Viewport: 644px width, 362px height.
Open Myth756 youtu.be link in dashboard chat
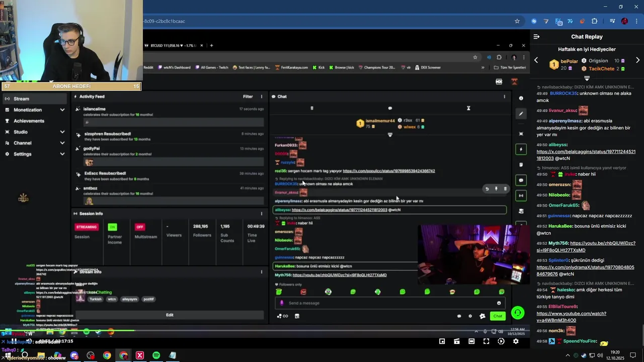(340, 275)
